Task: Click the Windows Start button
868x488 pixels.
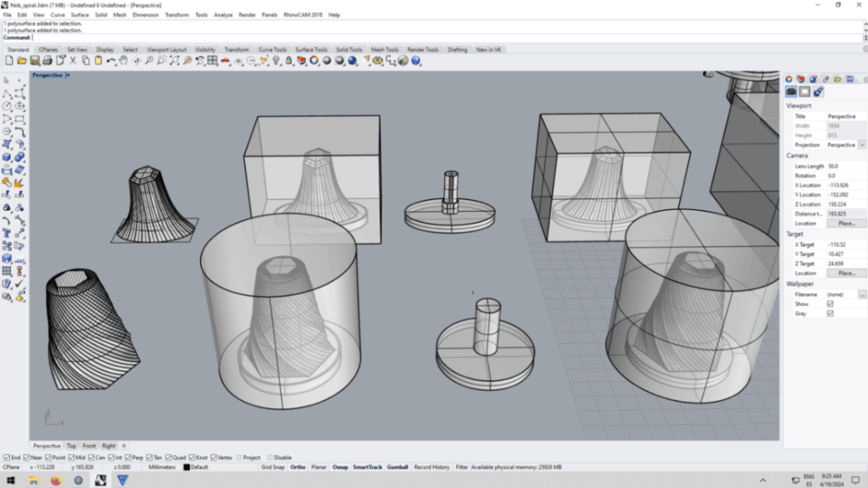Action: pyautogui.click(x=11, y=480)
